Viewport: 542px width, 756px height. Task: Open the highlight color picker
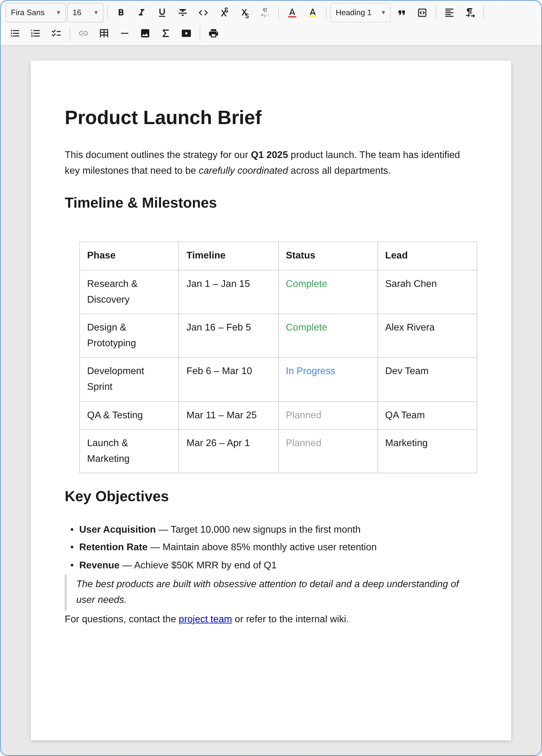point(312,13)
